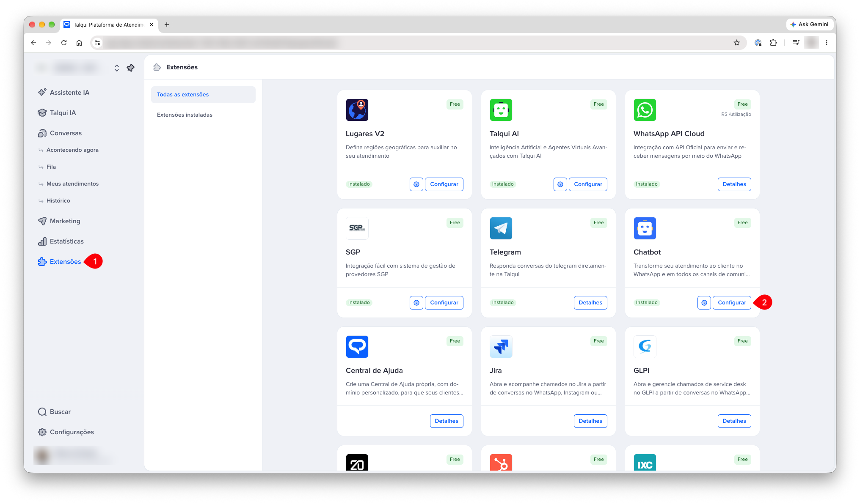860x504 pixels.
Task: Select Extensões in the sidebar
Action: tap(59, 261)
